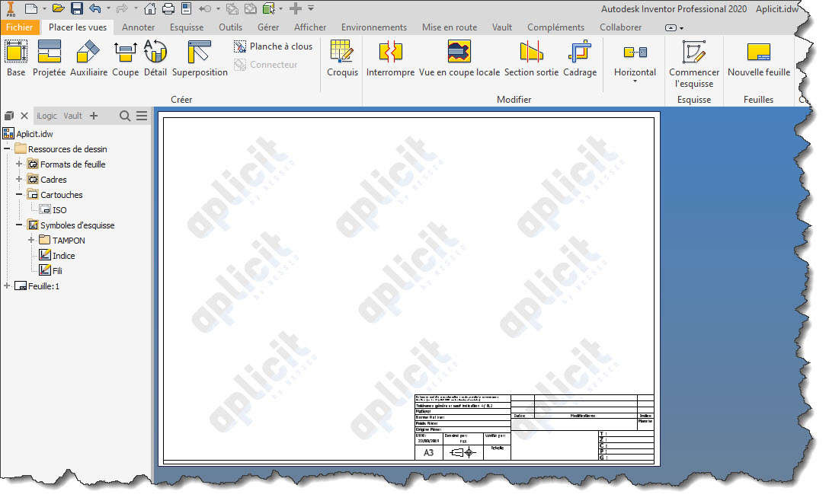
Task: Select the Projetée view tool
Action: (x=50, y=58)
